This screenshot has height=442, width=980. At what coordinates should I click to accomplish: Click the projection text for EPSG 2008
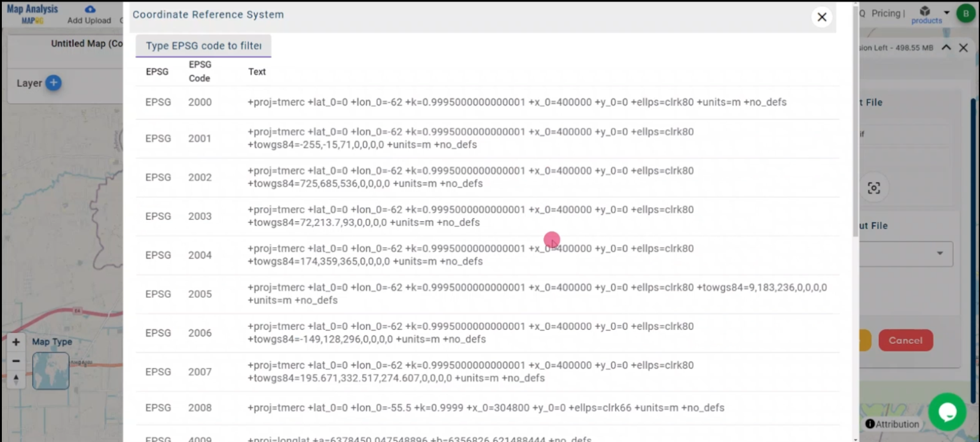[x=486, y=408]
